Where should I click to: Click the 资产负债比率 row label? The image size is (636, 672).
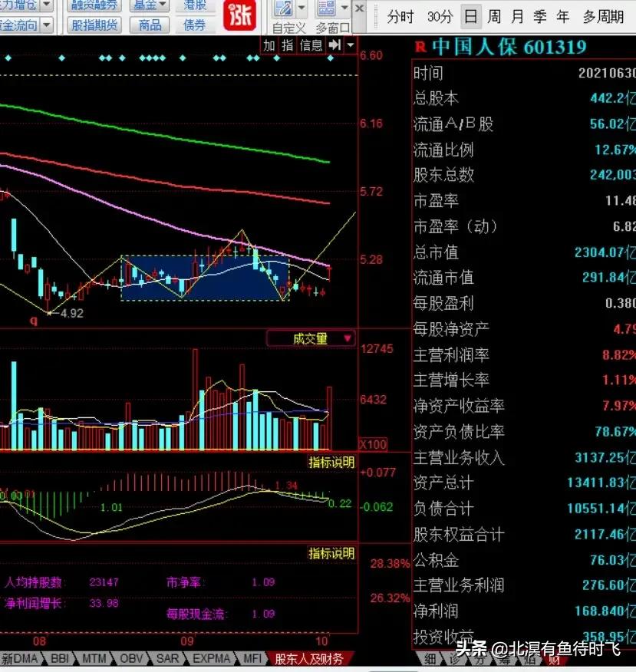click(x=459, y=432)
